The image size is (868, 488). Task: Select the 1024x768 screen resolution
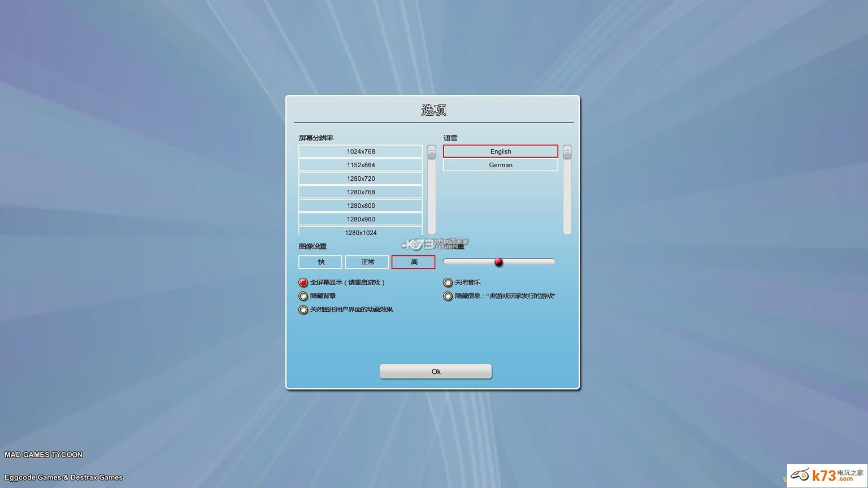361,151
